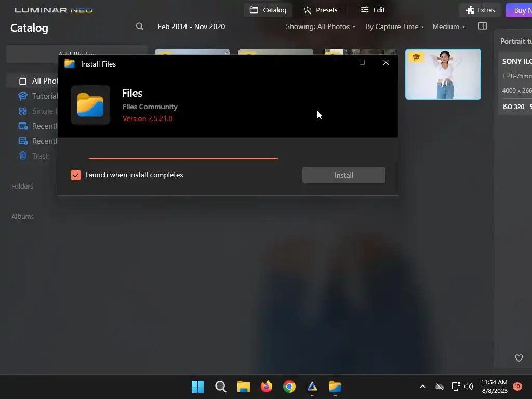The image size is (532, 399).
Task: Uncheck Launch when install completes
Action: tap(76, 175)
